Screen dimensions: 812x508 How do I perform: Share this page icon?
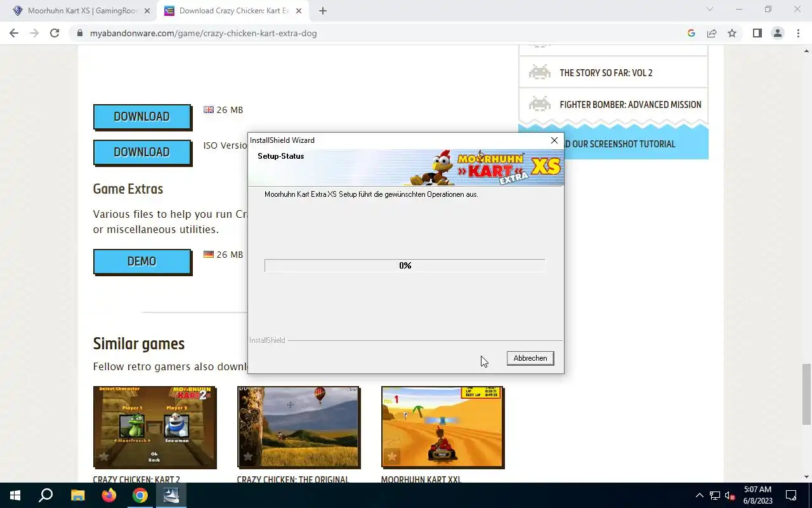(712, 33)
